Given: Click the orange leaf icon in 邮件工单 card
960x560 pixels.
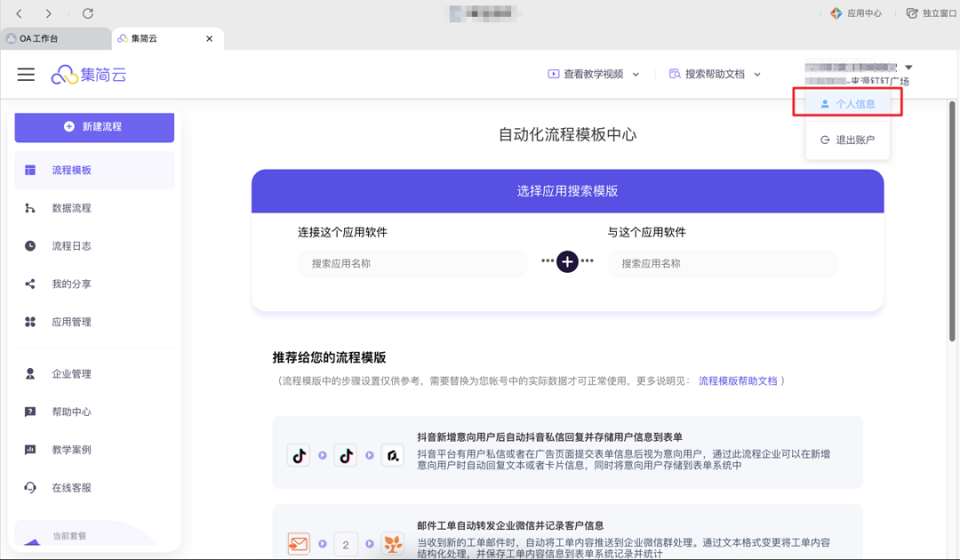Looking at the screenshot, I should 393,543.
